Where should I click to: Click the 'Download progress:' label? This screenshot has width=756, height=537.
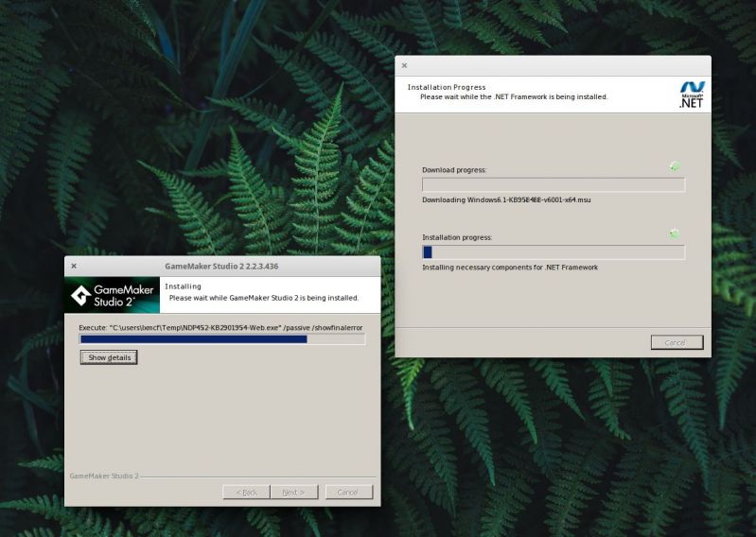click(x=454, y=170)
